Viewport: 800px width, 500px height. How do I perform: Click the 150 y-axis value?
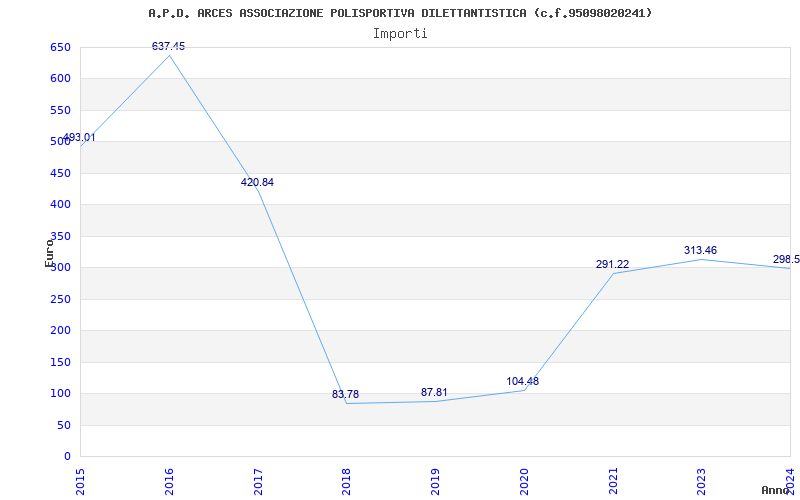click(60, 362)
